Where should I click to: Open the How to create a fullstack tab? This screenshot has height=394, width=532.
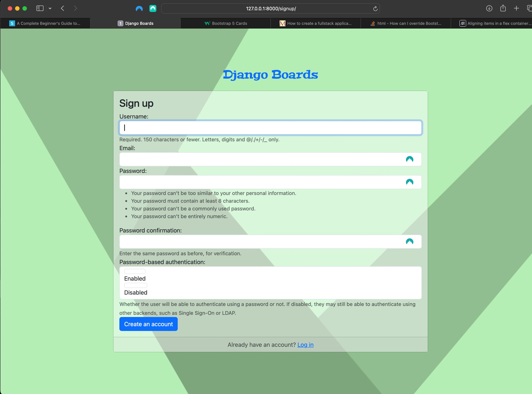(315, 23)
